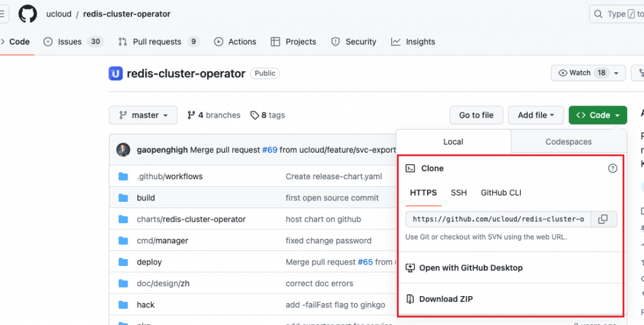Open the Actions tab

235,42
